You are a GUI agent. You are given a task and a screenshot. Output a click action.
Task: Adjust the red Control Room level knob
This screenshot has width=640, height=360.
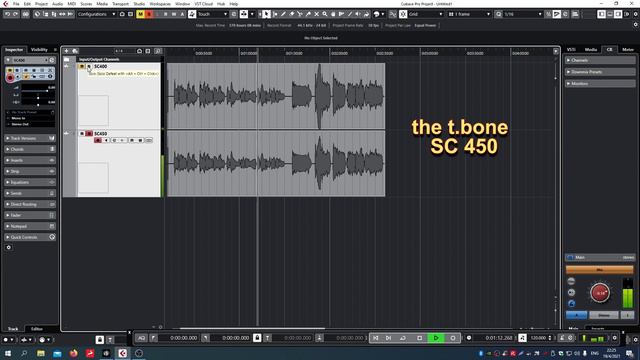point(600,293)
